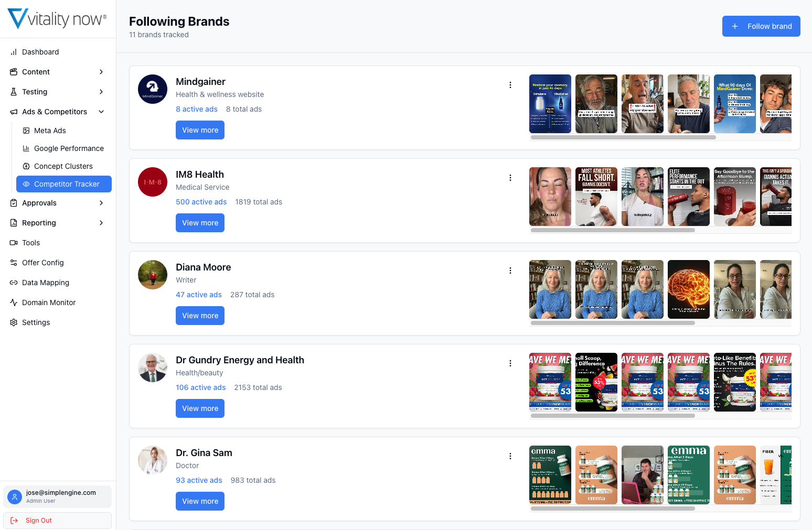Collapse the Ads & Competitors section chevron
The width and height of the screenshot is (812, 530).
point(101,112)
